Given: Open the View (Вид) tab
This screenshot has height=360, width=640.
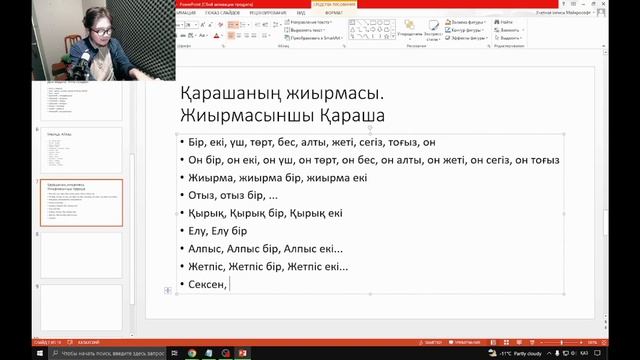Looking at the screenshot, I should pyautogui.click(x=301, y=13).
